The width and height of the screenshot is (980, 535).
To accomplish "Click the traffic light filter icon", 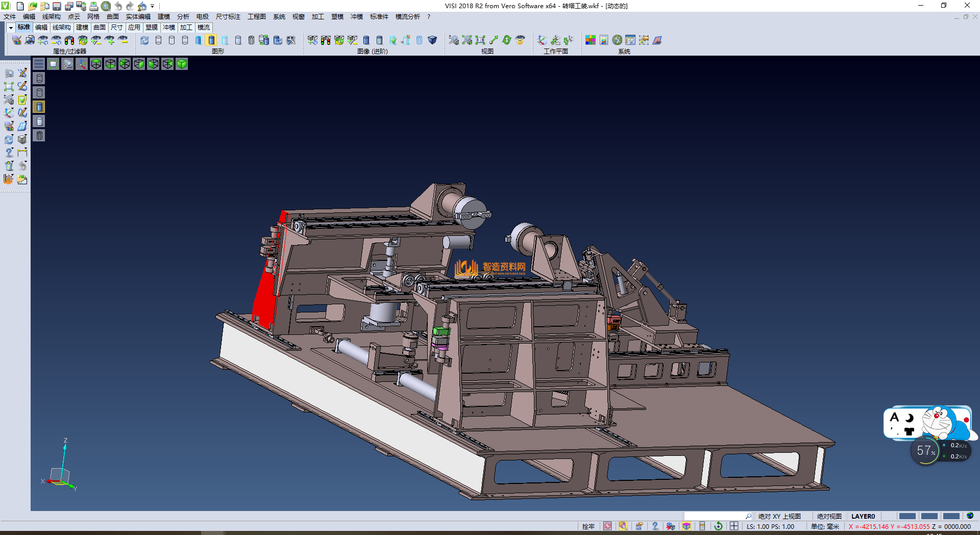I will [x=69, y=40].
